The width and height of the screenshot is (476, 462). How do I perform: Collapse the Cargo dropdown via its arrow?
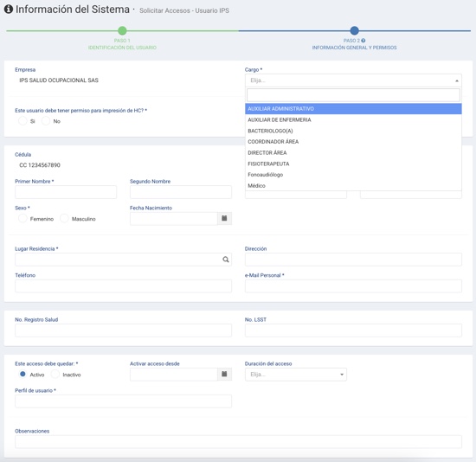pyautogui.click(x=457, y=80)
